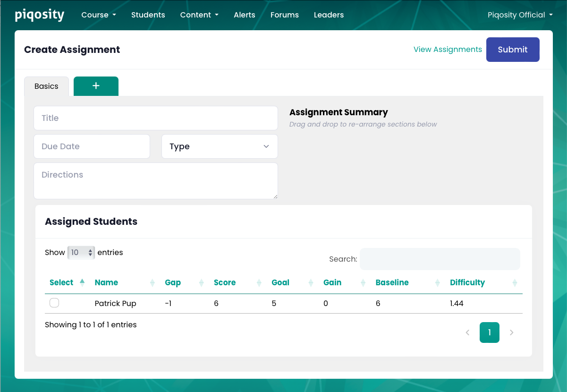567x392 pixels.
Task: Open the Type dropdown
Action: [220, 146]
